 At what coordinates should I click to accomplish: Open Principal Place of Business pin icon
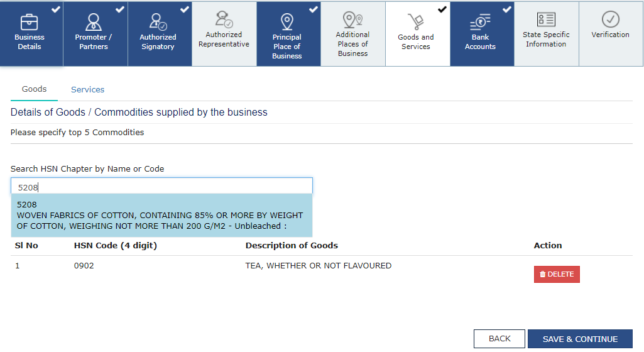[x=287, y=22]
